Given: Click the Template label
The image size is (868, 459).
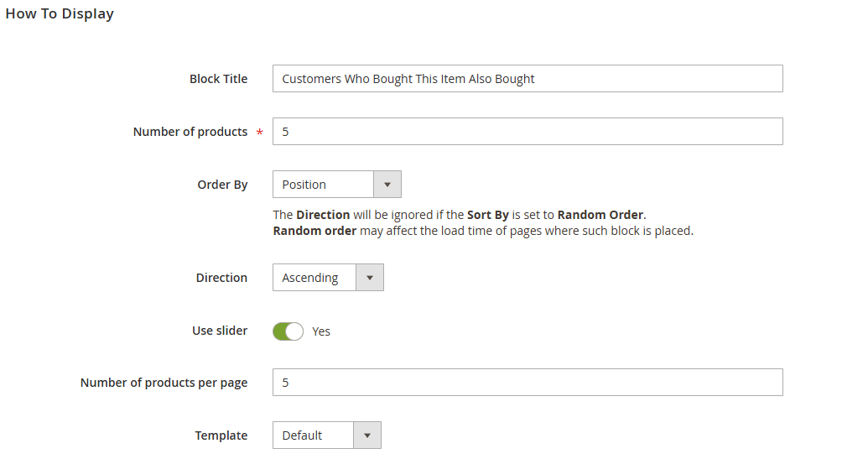Looking at the screenshot, I should (221, 436).
